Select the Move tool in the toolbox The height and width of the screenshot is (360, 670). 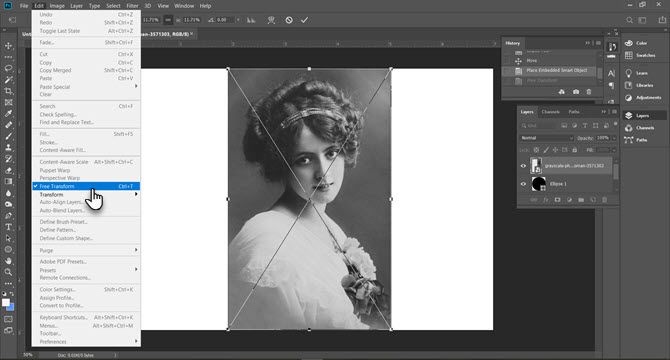pos(8,46)
